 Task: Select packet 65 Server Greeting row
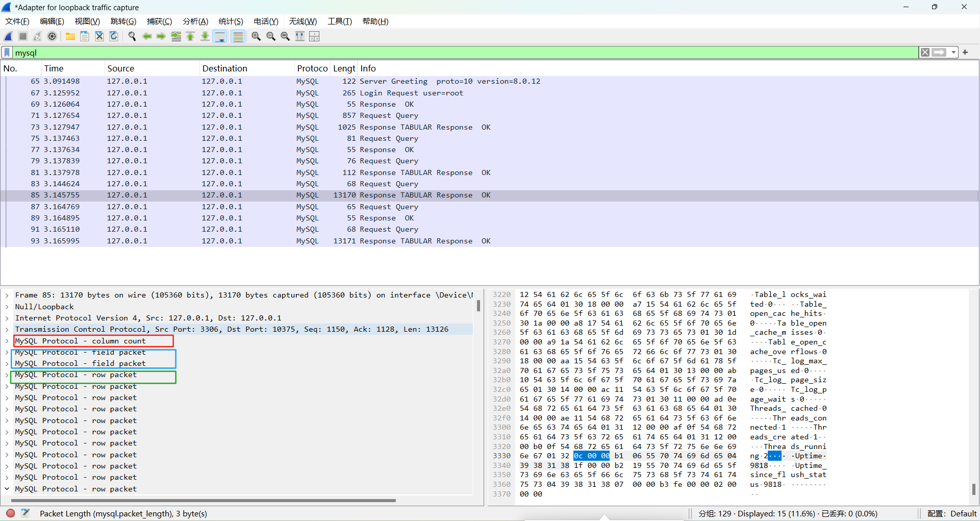pos(490,81)
